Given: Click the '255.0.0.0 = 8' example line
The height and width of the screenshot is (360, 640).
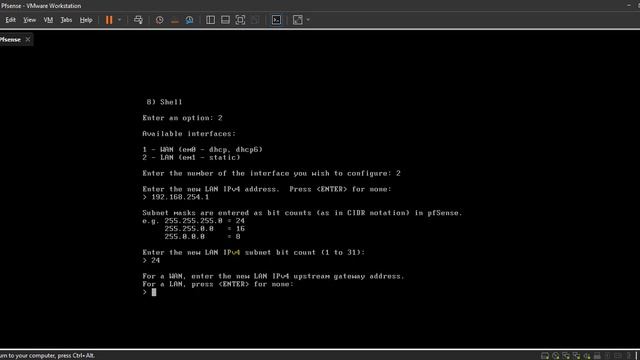Looking at the screenshot, I should click(x=202, y=237).
